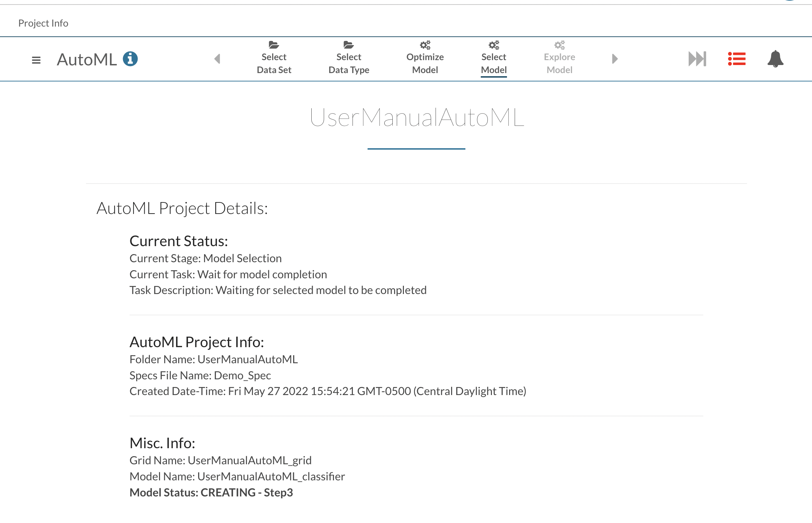Click the UserManualAutoML project heading
This screenshot has width=812, height=523.
click(x=416, y=117)
